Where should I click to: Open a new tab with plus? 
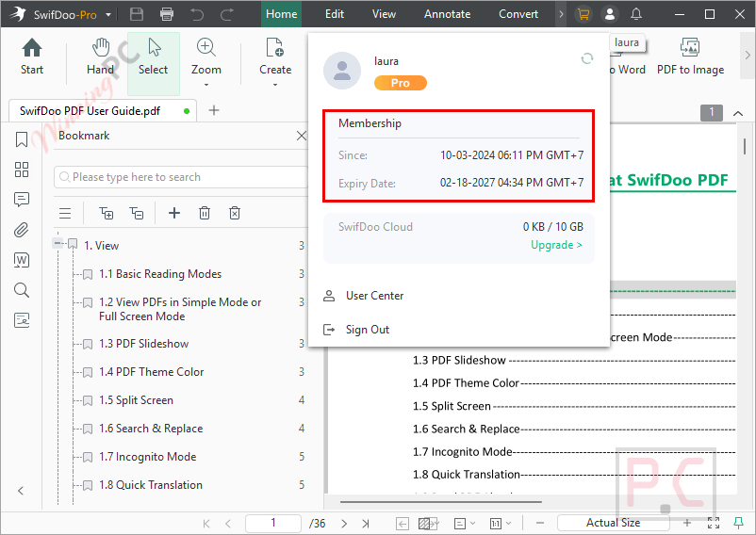[x=214, y=110]
